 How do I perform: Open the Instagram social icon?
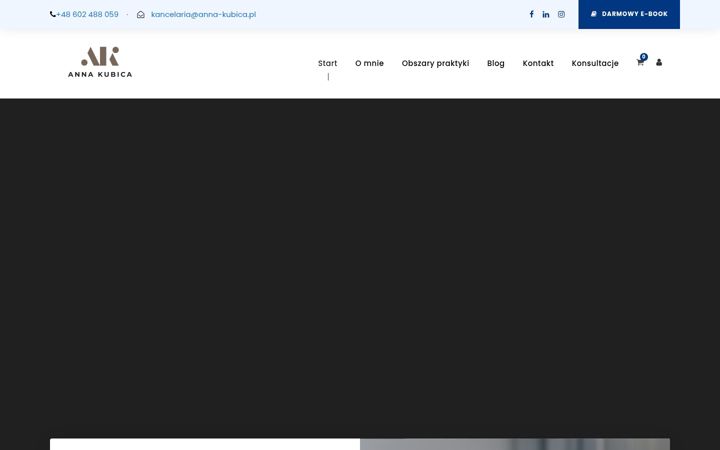[x=561, y=14]
